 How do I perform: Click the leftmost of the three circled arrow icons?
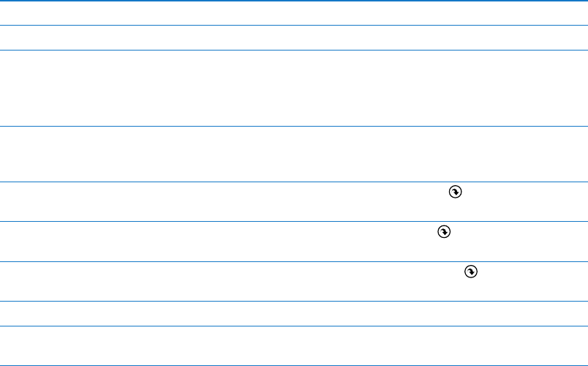[444, 231]
